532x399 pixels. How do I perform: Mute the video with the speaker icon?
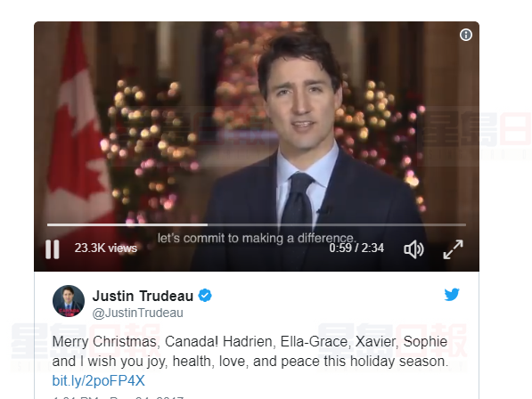tap(413, 249)
